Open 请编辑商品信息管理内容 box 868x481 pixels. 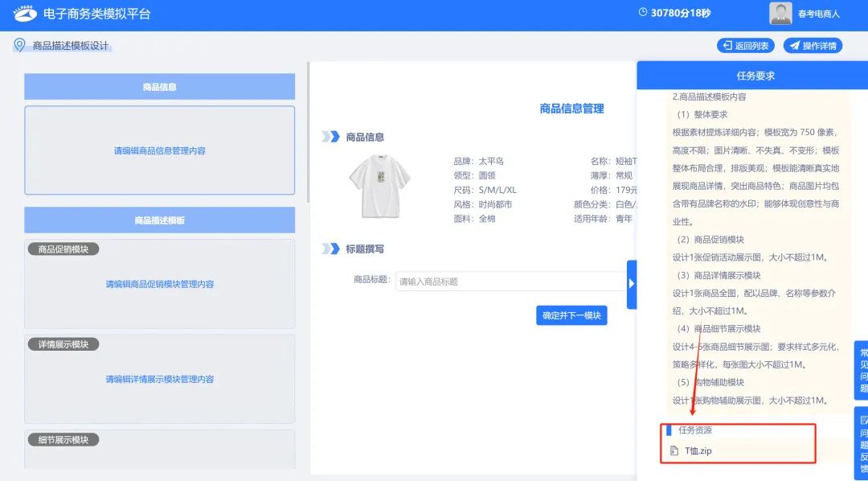pyautogui.click(x=159, y=150)
